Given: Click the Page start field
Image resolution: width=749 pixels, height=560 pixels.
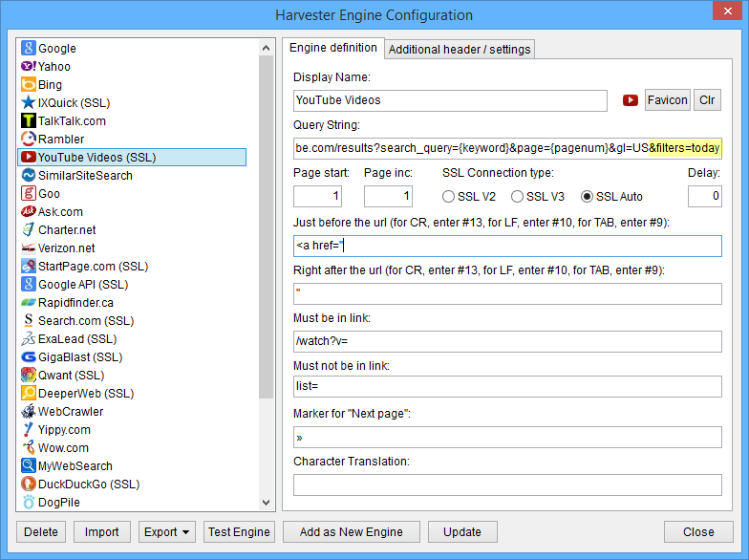Looking at the screenshot, I should (x=317, y=196).
